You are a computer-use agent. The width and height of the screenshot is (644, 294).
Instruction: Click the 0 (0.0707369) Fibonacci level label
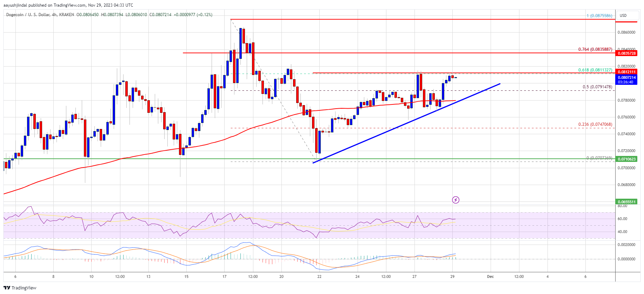(599, 158)
